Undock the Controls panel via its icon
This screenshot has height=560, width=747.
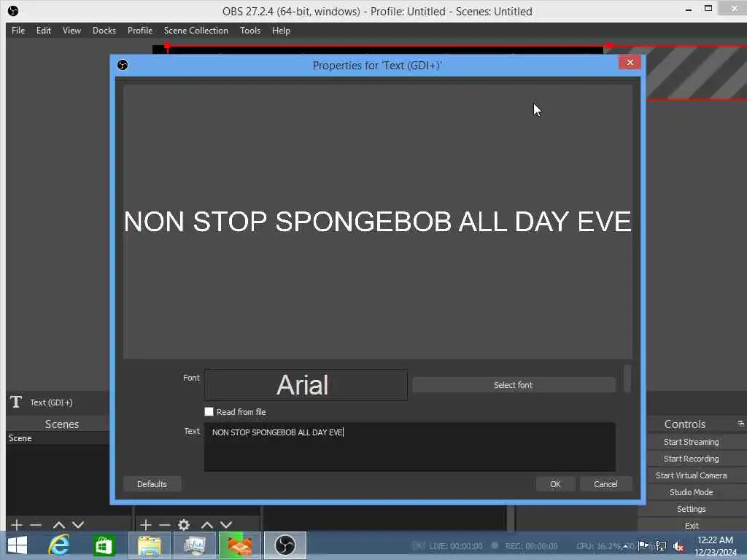point(741,423)
